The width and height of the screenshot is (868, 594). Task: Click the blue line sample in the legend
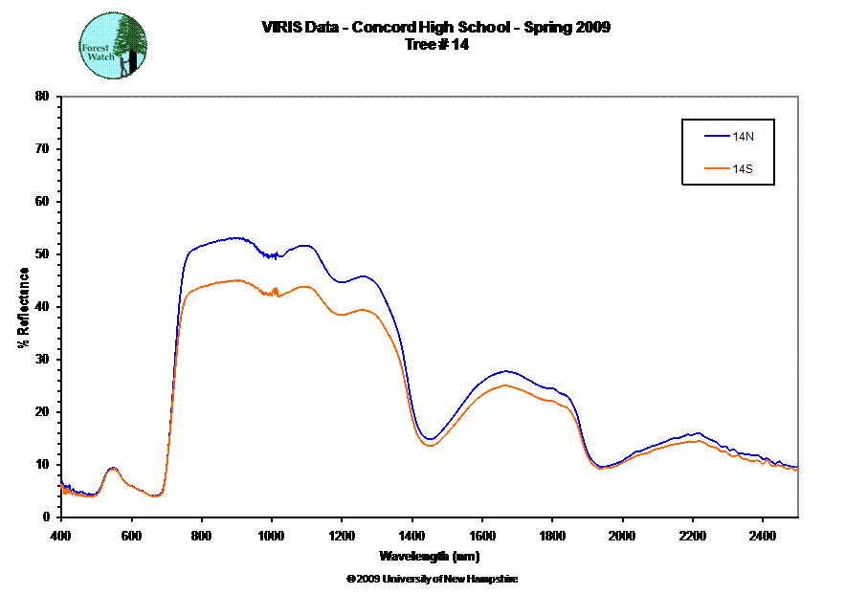pyautogui.click(x=716, y=137)
